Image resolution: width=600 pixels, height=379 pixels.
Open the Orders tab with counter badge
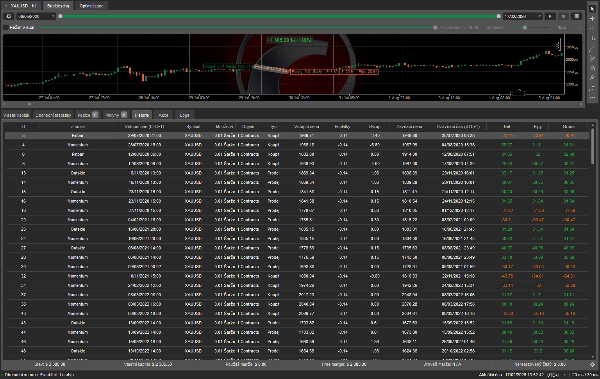pyautogui.click(x=116, y=115)
